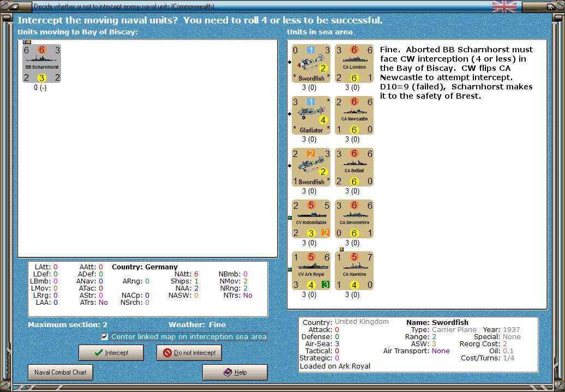
Task: Click the Do not intercept button
Action: coord(189,353)
